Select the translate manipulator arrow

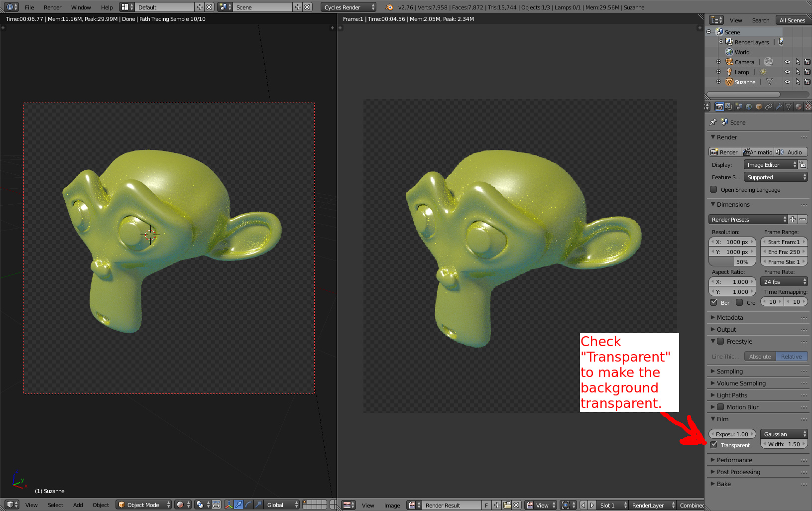pos(239,505)
